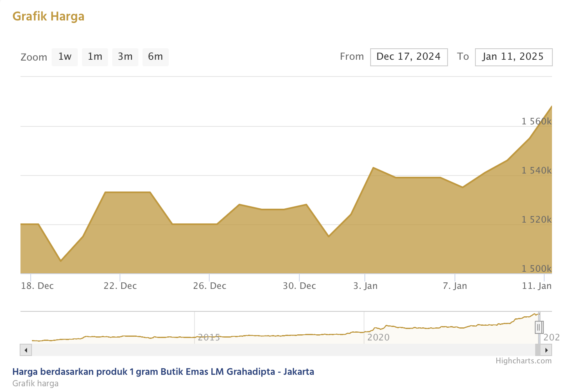Click the 2020 navigator label
This screenshot has width=570, height=392.
(x=378, y=337)
